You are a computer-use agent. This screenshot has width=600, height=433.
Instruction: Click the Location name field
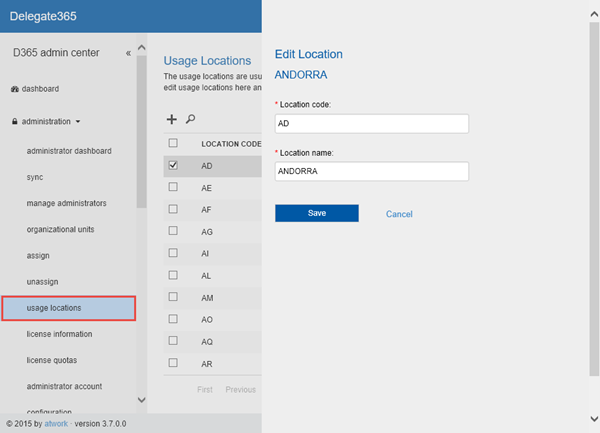pos(372,171)
